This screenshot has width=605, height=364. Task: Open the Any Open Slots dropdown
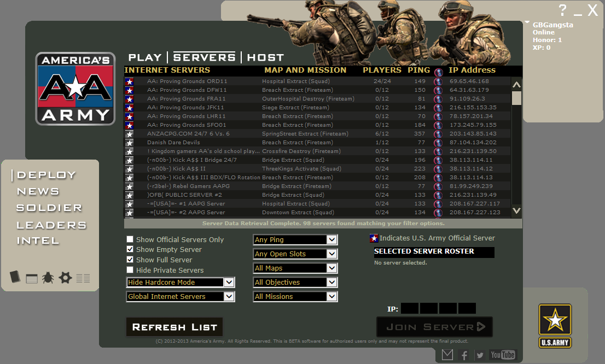pyautogui.click(x=295, y=254)
